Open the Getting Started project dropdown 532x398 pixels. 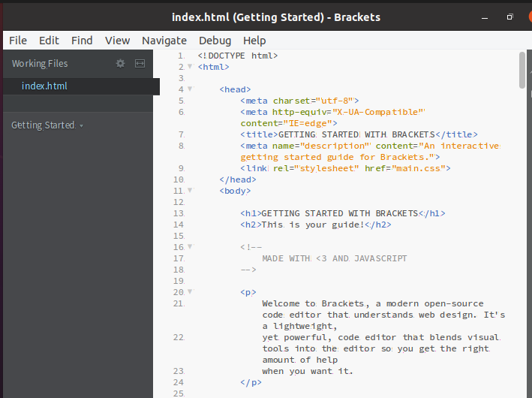(x=47, y=125)
